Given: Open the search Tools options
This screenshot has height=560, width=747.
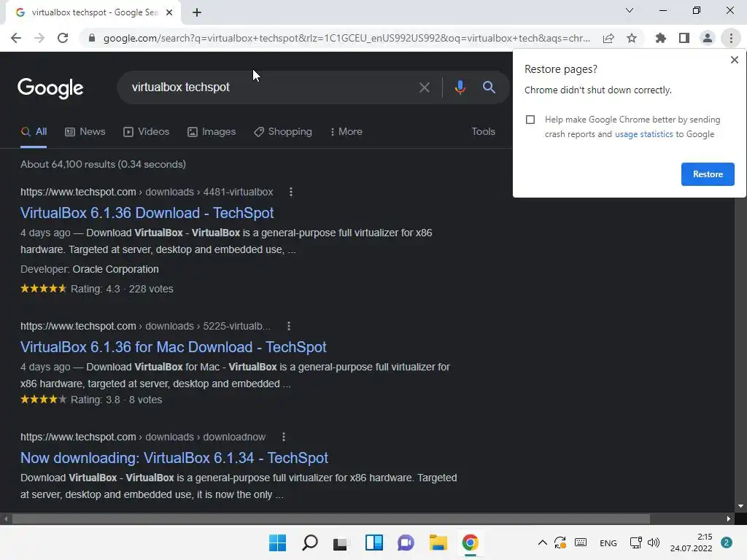Looking at the screenshot, I should coord(483,131).
